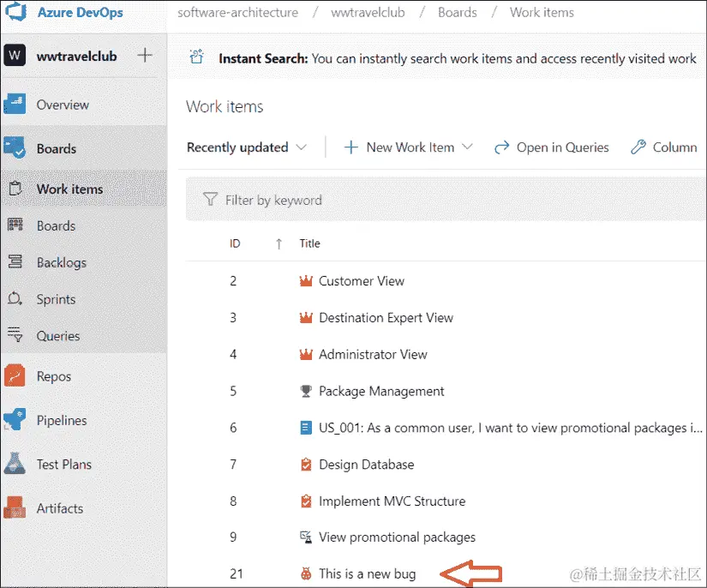Click Open in Queries
Screen dimensions: 707x588
click(551, 147)
